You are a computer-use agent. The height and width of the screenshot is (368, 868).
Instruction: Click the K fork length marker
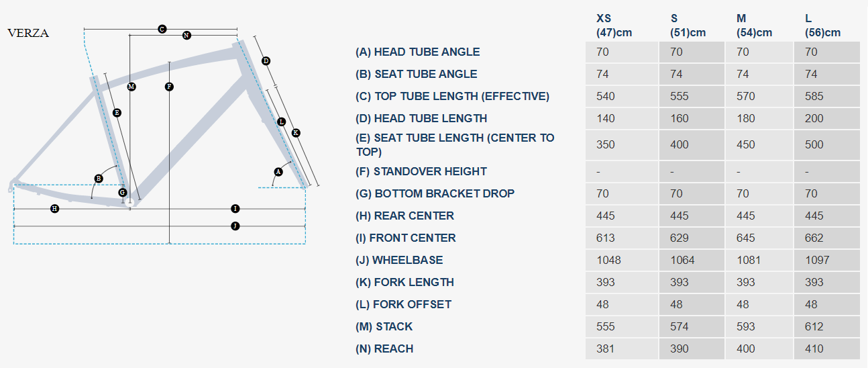tap(296, 133)
